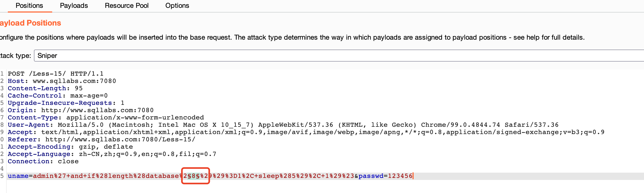
Task: Expand the Sniper attack type dropdown
Action: [339, 56]
